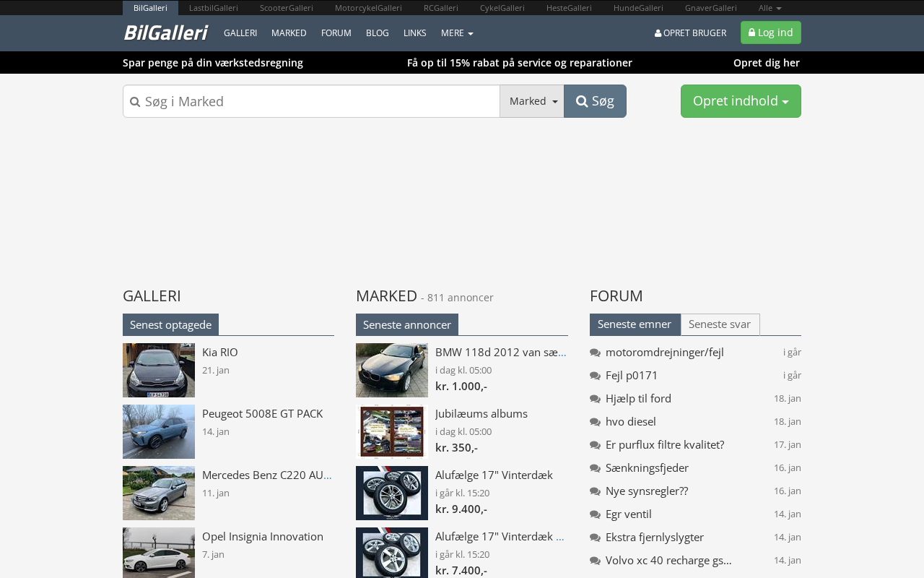Click the OPRET BRUGER link
924x578 pixels.
(x=690, y=33)
